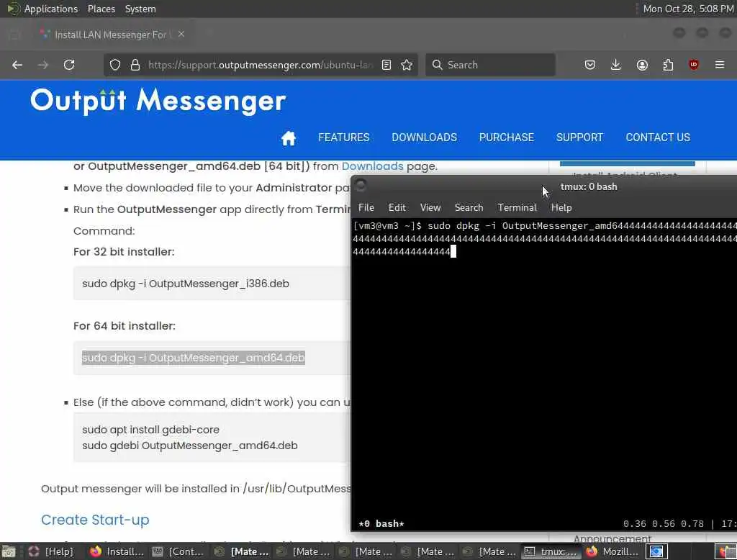737x560 pixels.
Task: Switch to Install... Firefox taskbar window
Action: [117, 551]
